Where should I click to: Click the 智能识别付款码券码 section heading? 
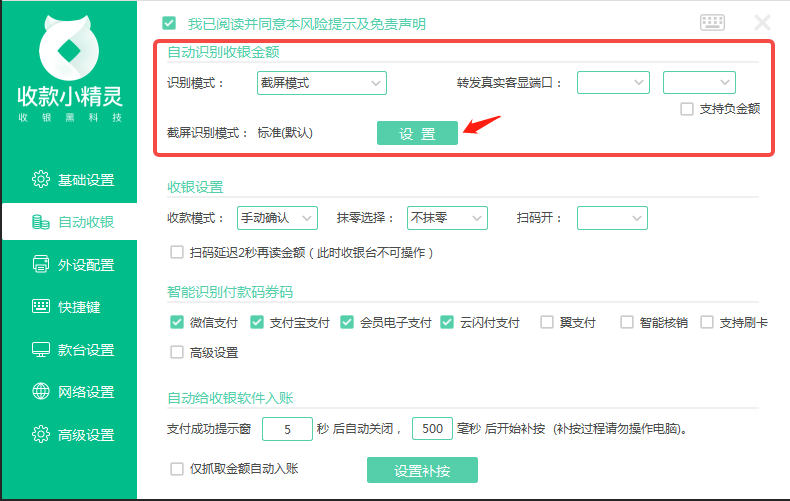[230, 292]
